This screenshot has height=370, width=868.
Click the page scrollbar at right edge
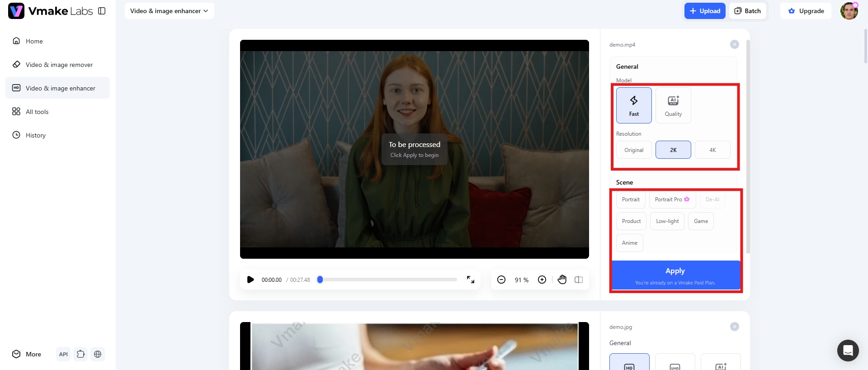click(x=866, y=45)
